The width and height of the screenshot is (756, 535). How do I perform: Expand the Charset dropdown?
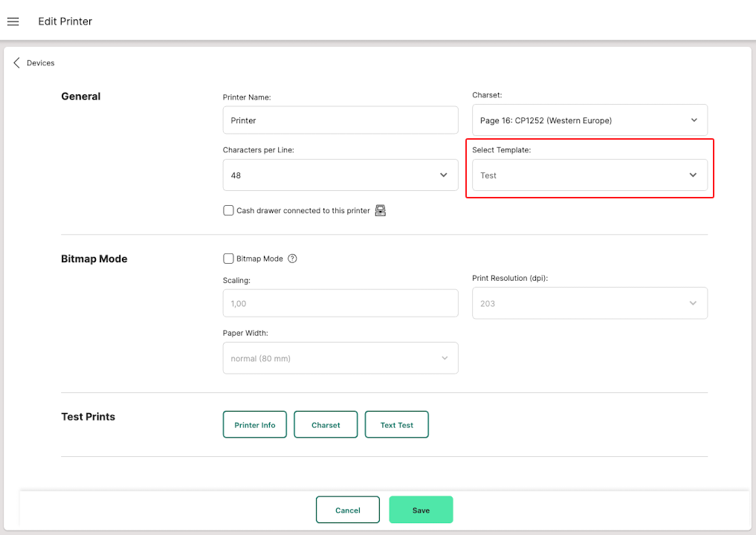(x=589, y=120)
